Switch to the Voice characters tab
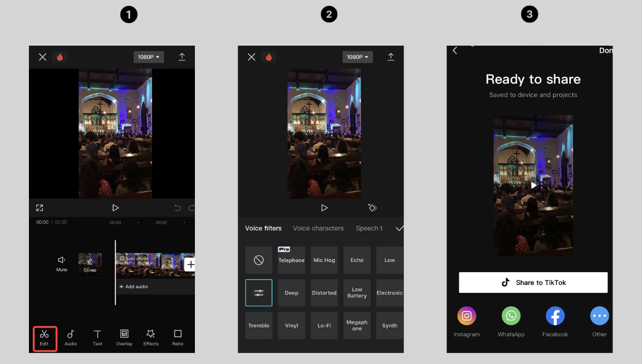The width and height of the screenshot is (642, 364). (318, 228)
